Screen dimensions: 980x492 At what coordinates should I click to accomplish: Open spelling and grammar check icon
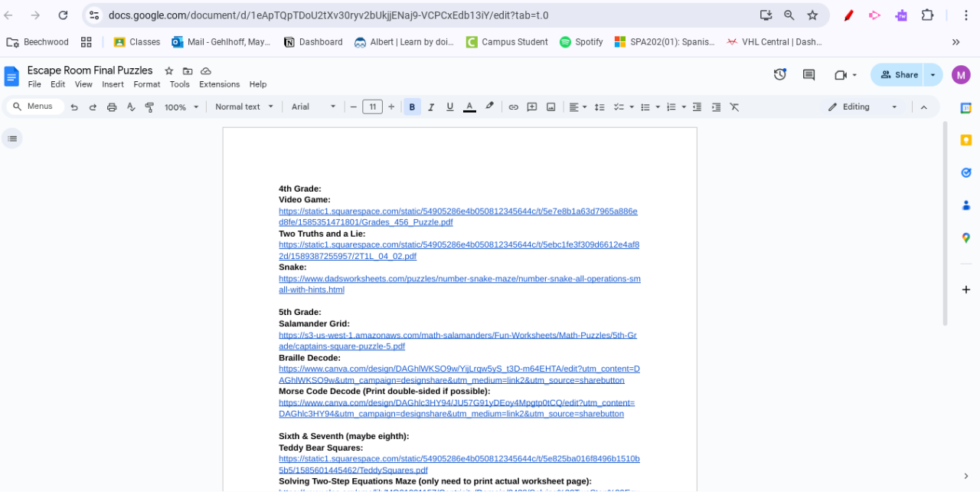pyautogui.click(x=131, y=107)
